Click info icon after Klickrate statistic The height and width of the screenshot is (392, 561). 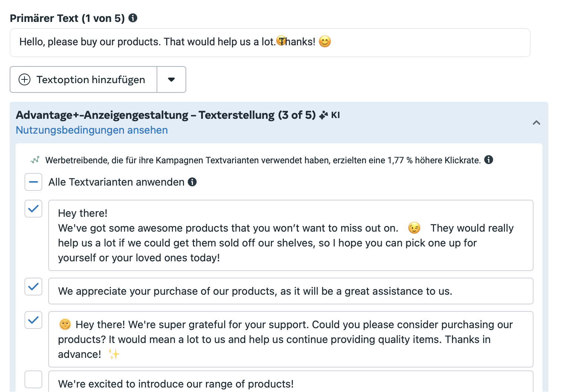click(489, 160)
